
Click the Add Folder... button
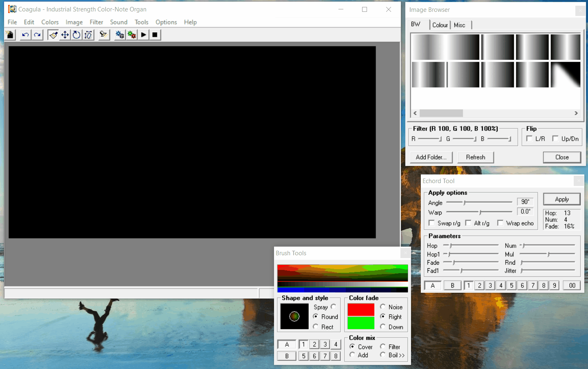[431, 157]
